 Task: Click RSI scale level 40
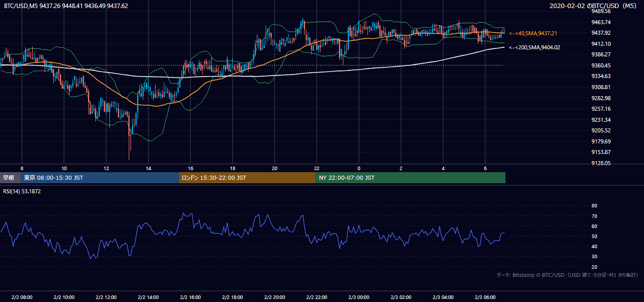[594, 247]
